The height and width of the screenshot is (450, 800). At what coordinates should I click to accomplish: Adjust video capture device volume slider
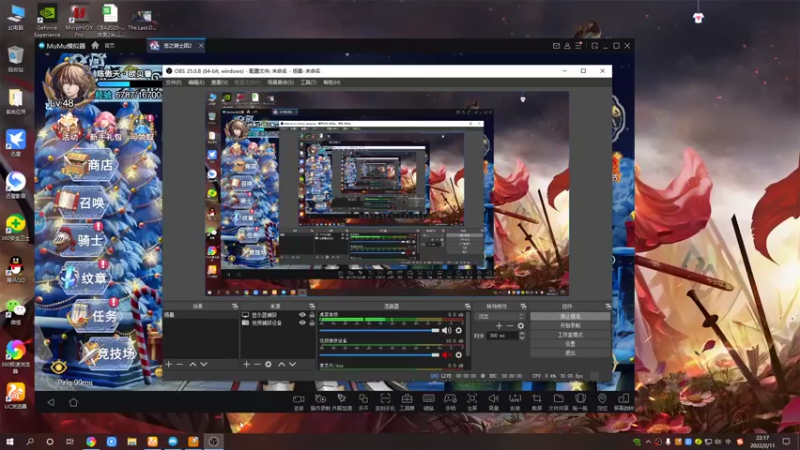379,355
